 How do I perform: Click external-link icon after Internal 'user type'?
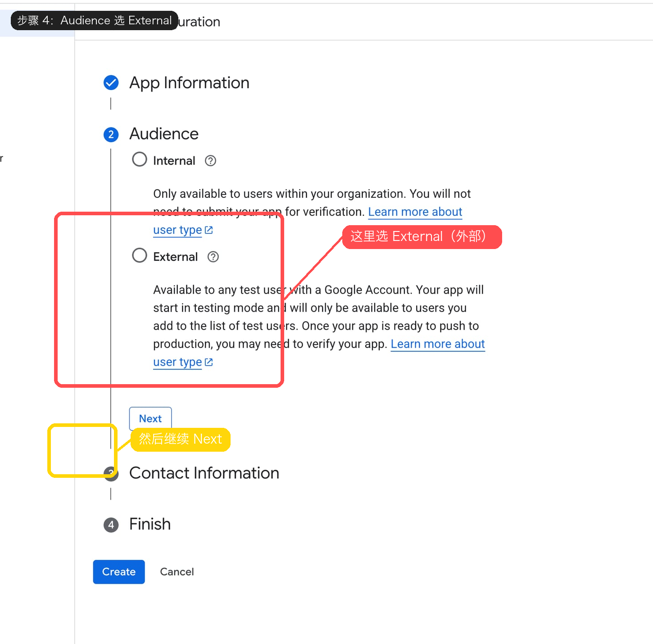[209, 230]
